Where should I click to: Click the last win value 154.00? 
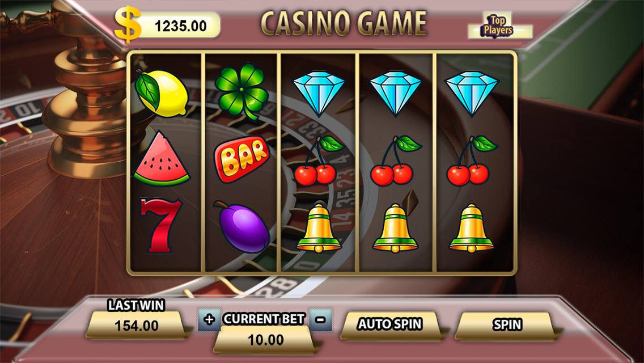(x=137, y=325)
